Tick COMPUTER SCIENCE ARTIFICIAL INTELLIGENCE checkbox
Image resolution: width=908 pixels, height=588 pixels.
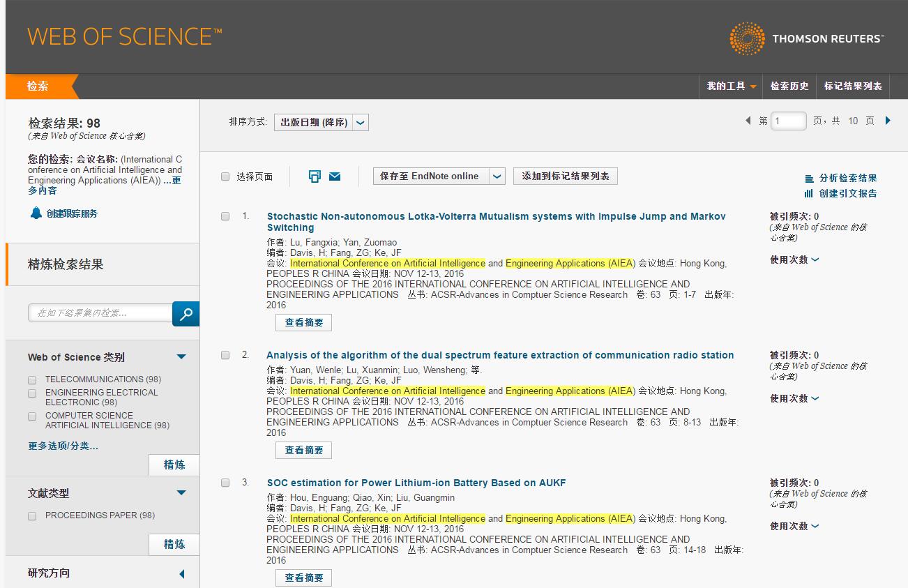(x=32, y=416)
